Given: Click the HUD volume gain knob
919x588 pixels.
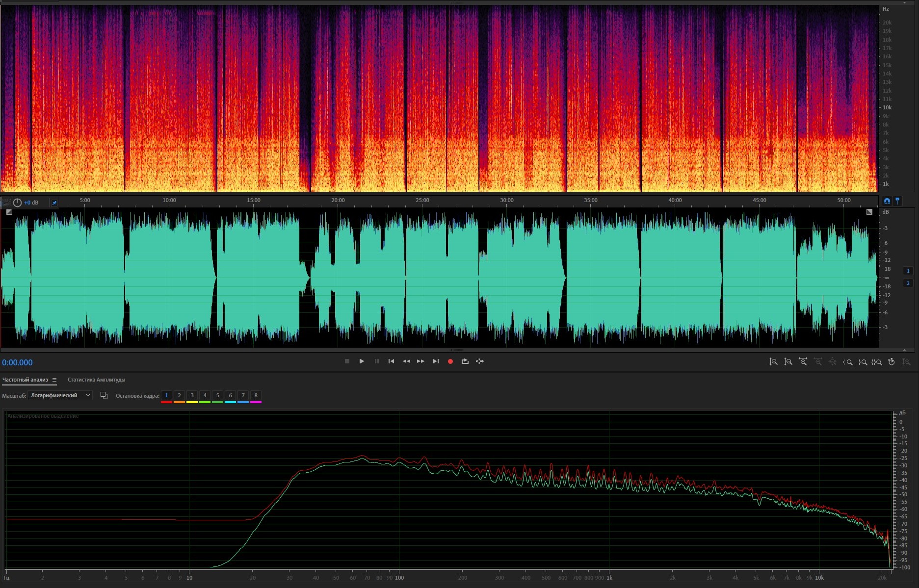Looking at the screenshot, I should (18, 203).
